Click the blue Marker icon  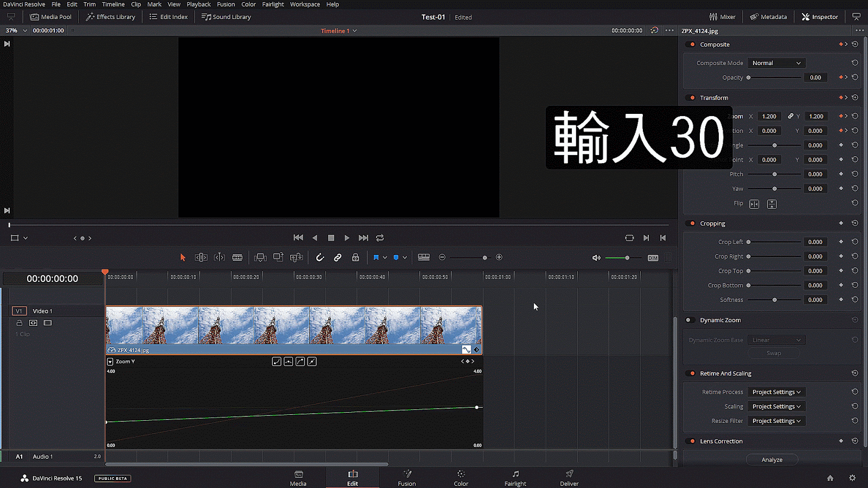[x=396, y=258]
